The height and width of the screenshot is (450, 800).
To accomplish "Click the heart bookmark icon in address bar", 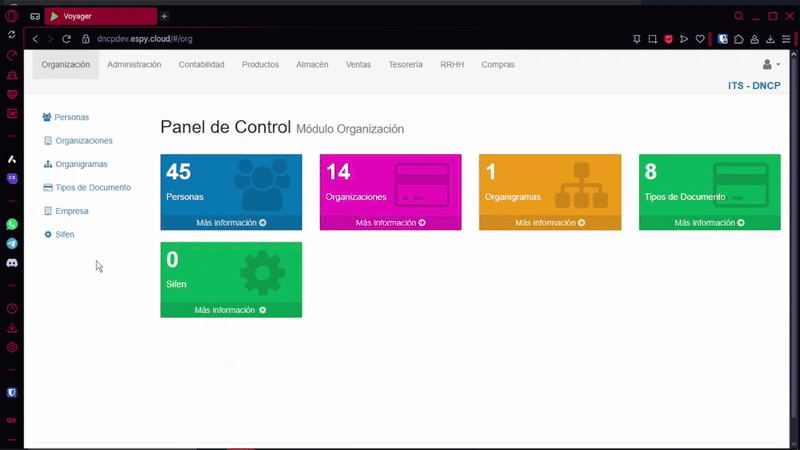I will [700, 39].
